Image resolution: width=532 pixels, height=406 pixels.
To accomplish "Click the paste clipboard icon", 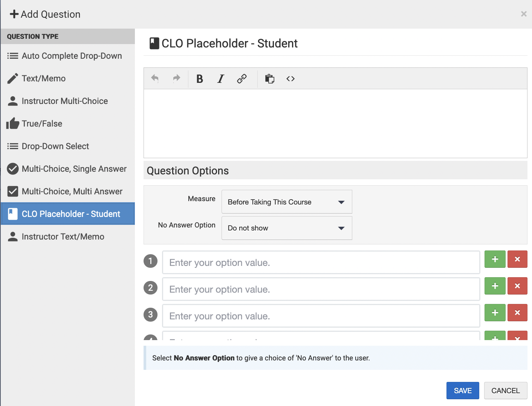I will tap(269, 79).
